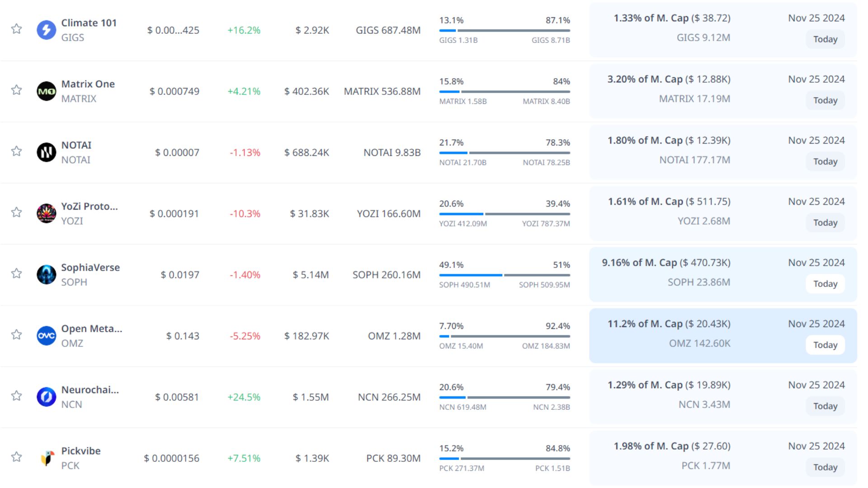Click the NOTAI coin logo icon

pyautogui.click(x=46, y=152)
